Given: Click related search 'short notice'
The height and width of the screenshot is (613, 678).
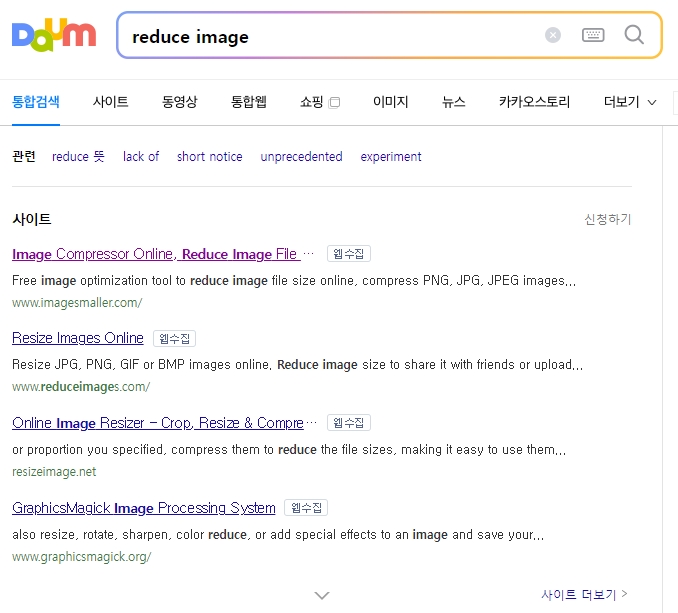Looking at the screenshot, I should [x=210, y=156].
